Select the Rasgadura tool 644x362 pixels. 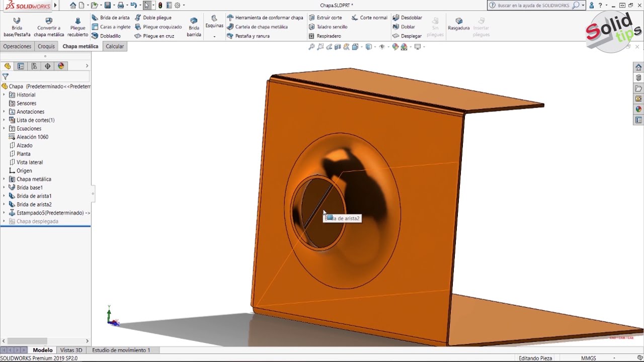coord(458,24)
